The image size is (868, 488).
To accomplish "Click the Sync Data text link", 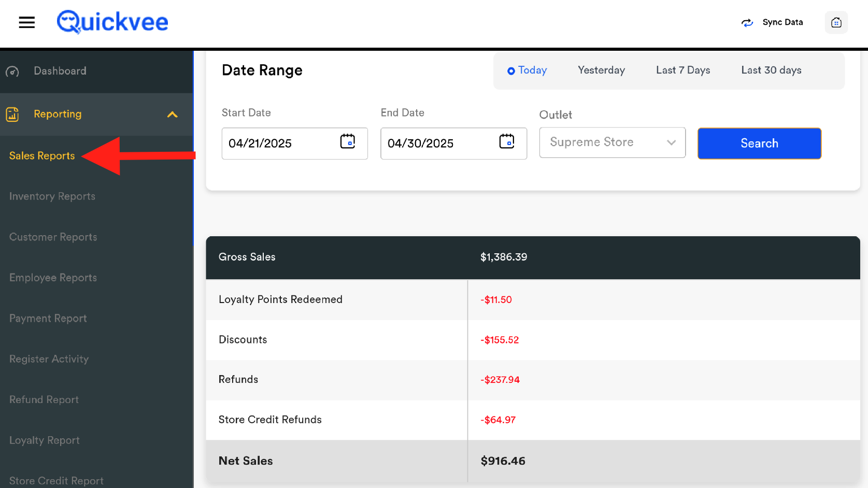I will [782, 22].
